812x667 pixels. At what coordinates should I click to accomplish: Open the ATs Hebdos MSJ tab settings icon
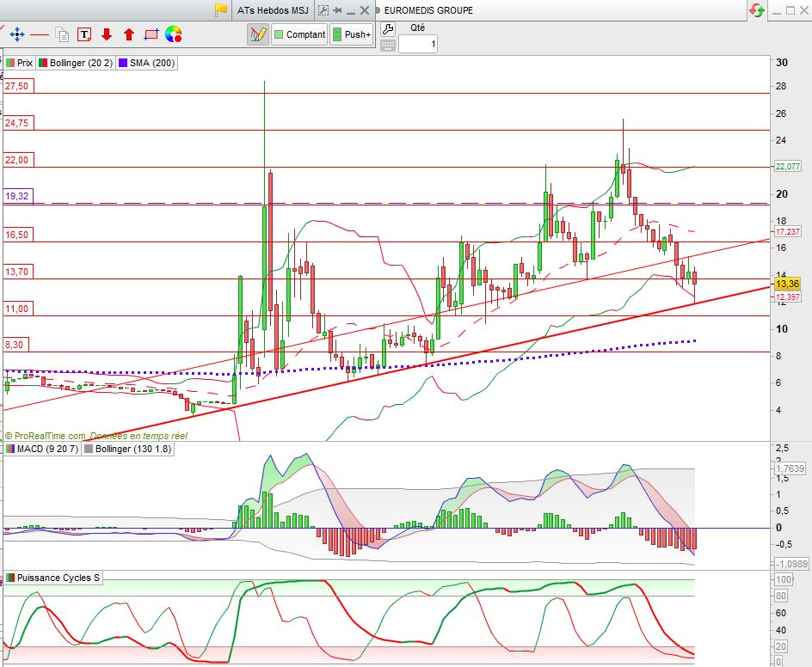coord(323,10)
